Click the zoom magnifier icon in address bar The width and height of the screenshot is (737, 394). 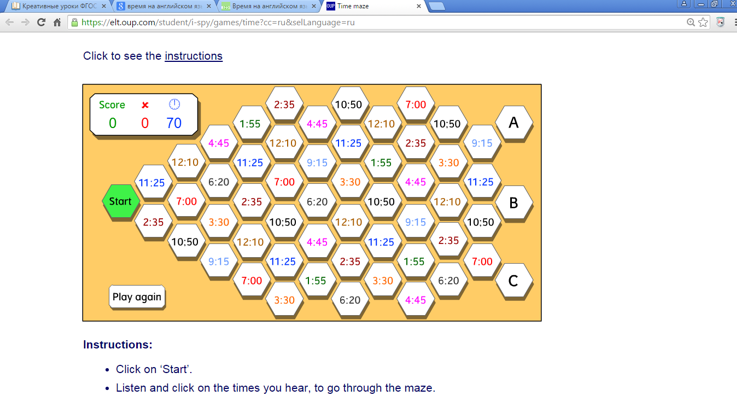690,22
